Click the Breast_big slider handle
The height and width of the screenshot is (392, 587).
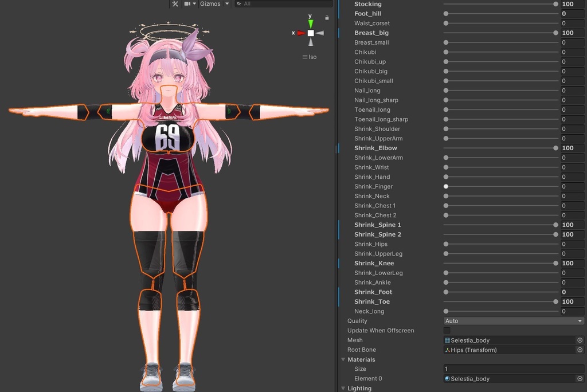coord(555,33)
